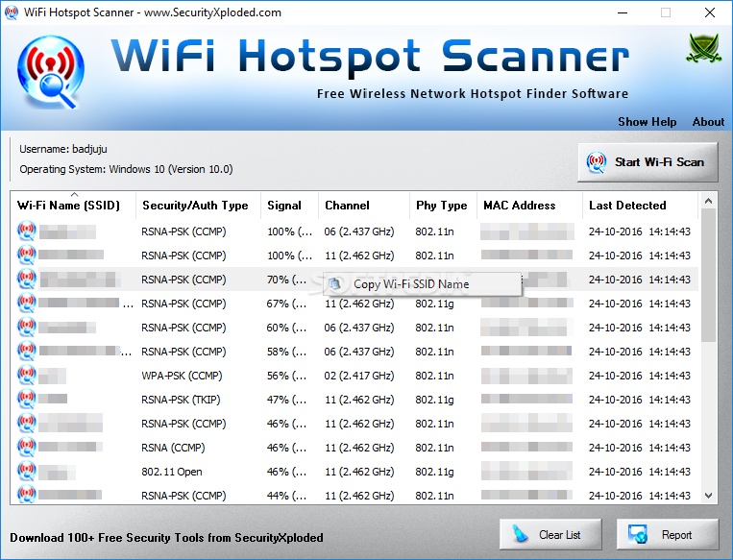Select hotspot icon of the 44% signal row
This screenshot has height=560, width=733.
click(27, 495)
